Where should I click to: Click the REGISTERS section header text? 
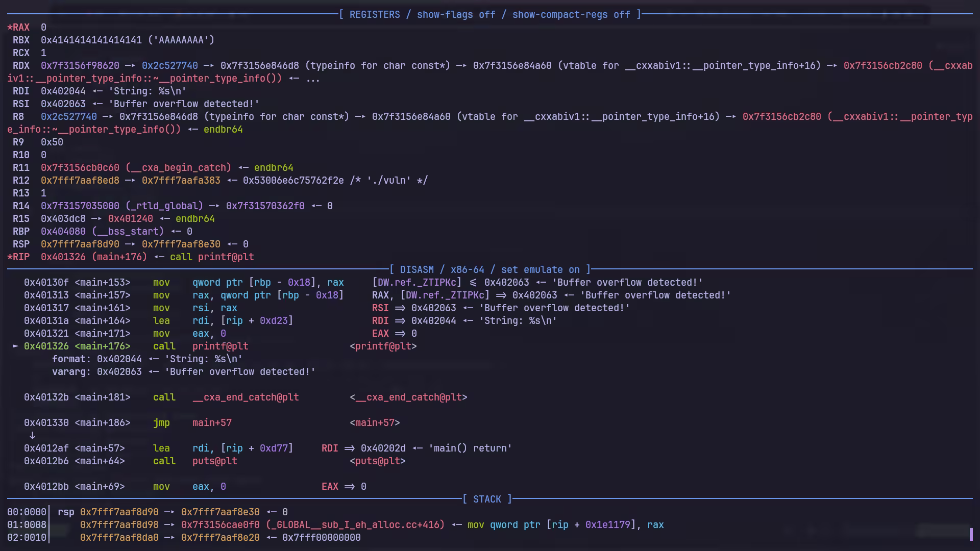click(375, 15)
